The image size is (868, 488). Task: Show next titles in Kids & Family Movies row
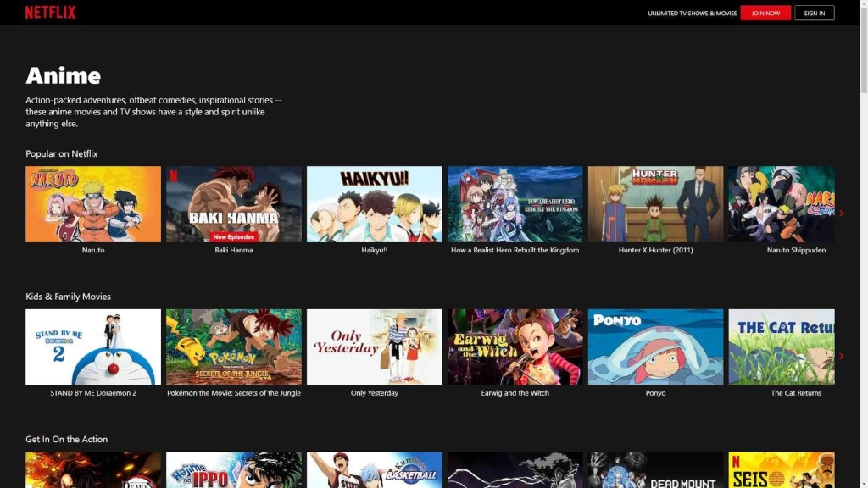click(x=842, y=356)
